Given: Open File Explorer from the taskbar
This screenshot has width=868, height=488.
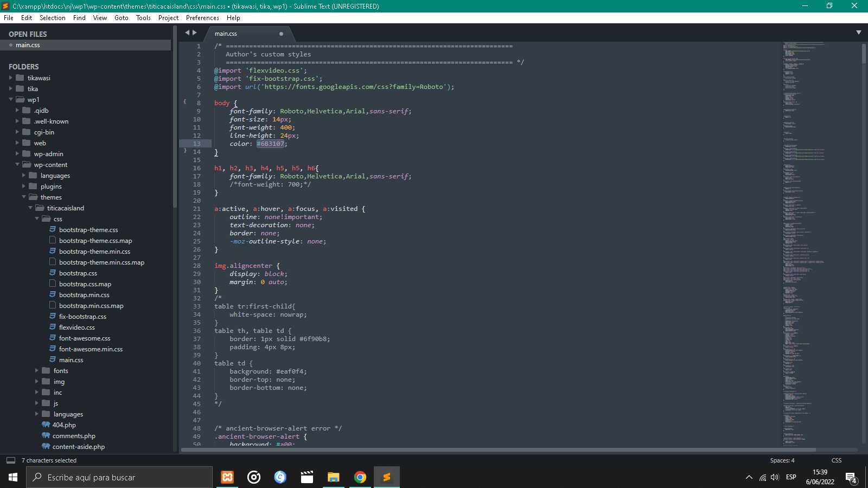Looking at the screenshot, I should pyautogui.click(x=334, y=477).
